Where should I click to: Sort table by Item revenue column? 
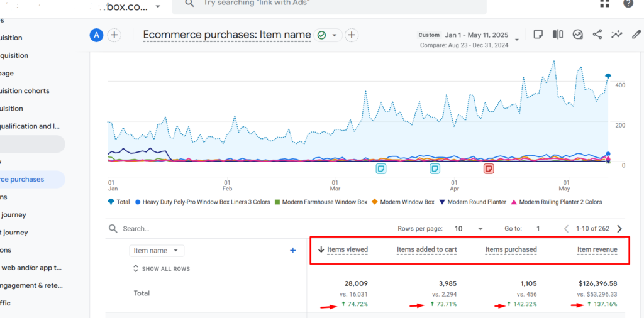click(x=597, y=249)
